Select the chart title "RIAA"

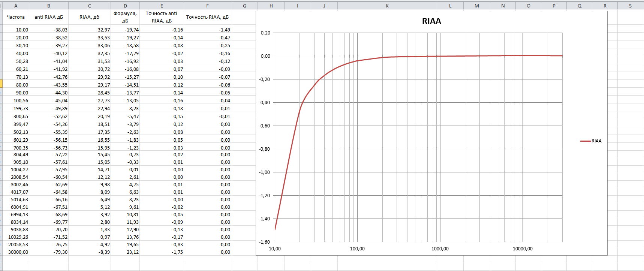(x=431, y=21)
